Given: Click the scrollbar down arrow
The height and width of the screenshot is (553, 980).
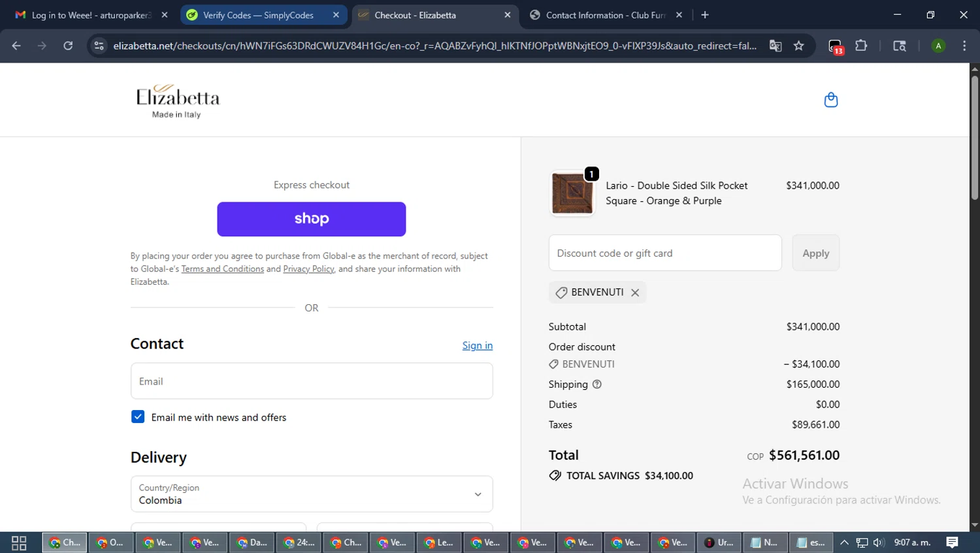Looking at the screenshot, I should [x=975, y=525].
